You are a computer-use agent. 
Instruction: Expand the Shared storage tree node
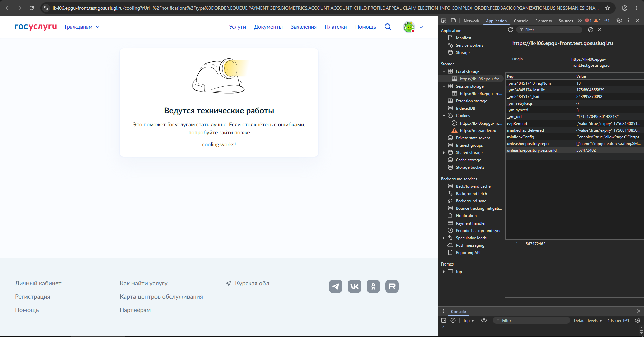[x=444, y=153]
